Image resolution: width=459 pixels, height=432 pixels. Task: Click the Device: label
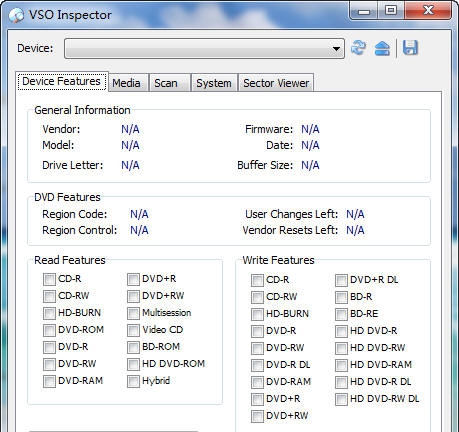35,48
